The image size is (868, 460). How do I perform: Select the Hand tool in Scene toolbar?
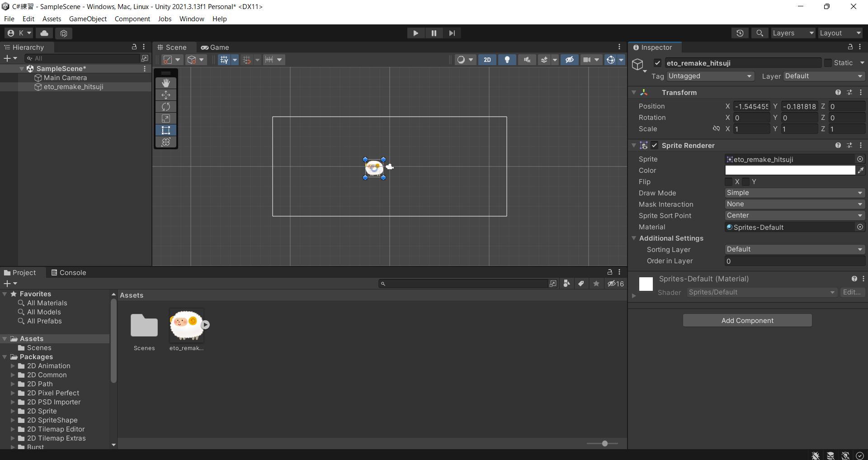click(x=166, y=83)
